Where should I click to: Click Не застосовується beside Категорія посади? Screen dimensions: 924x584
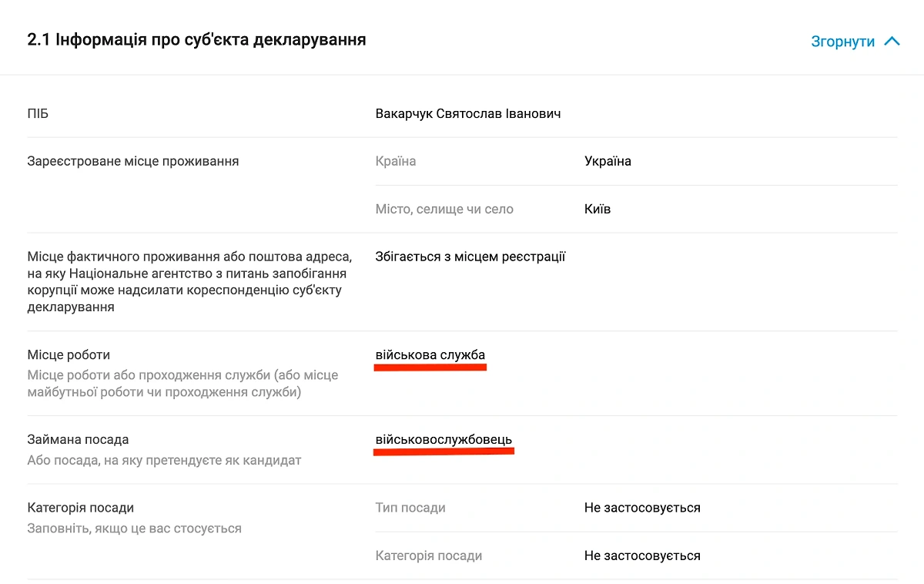tap(644, 555)
